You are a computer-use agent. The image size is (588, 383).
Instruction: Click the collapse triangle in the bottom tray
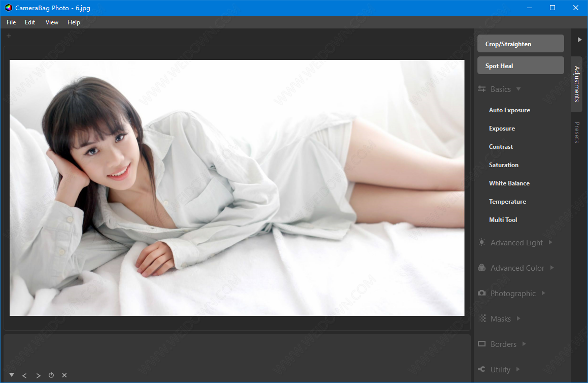[12, 375]
